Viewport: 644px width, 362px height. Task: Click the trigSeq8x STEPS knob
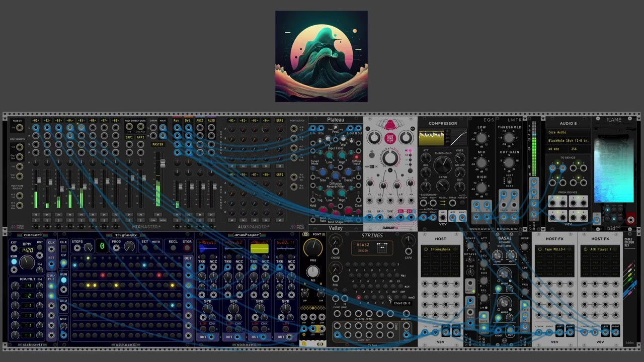[x=88, y=248]
